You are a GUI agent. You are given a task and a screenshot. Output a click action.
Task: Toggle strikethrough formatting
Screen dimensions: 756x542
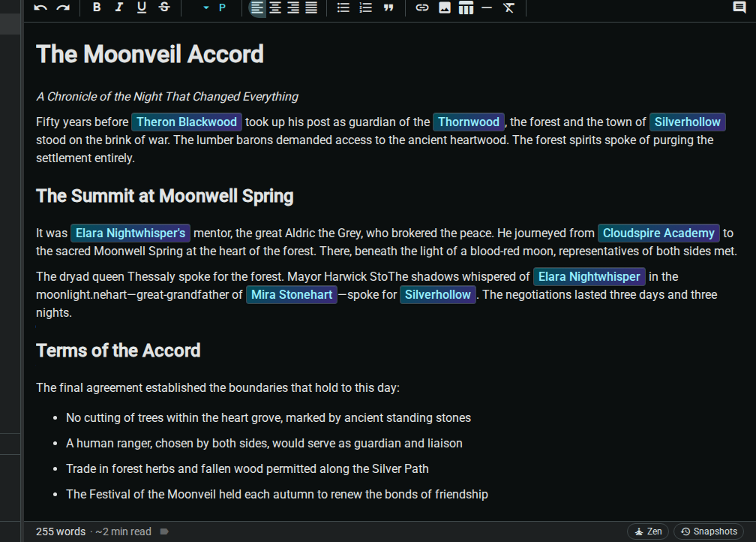[x=164, y=8]
